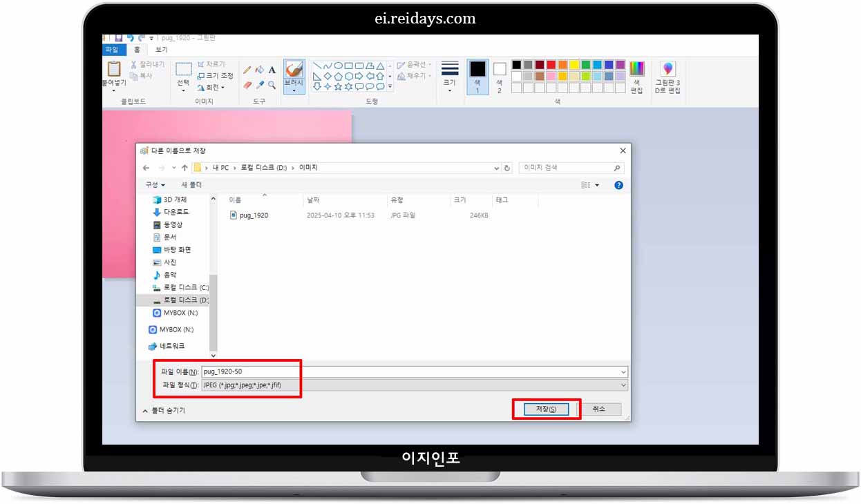Open the 파일 ribbon menu
Screen dimensions: 861x504
tap(113, 50)
